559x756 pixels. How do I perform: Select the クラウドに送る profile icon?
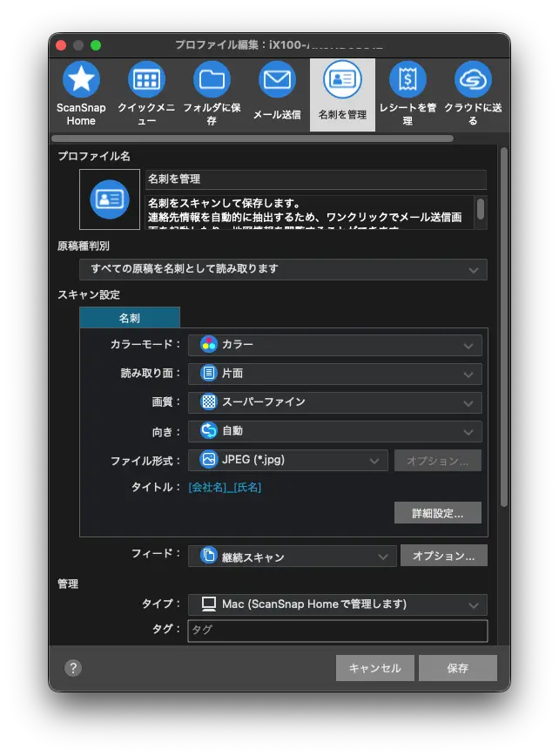473,80
